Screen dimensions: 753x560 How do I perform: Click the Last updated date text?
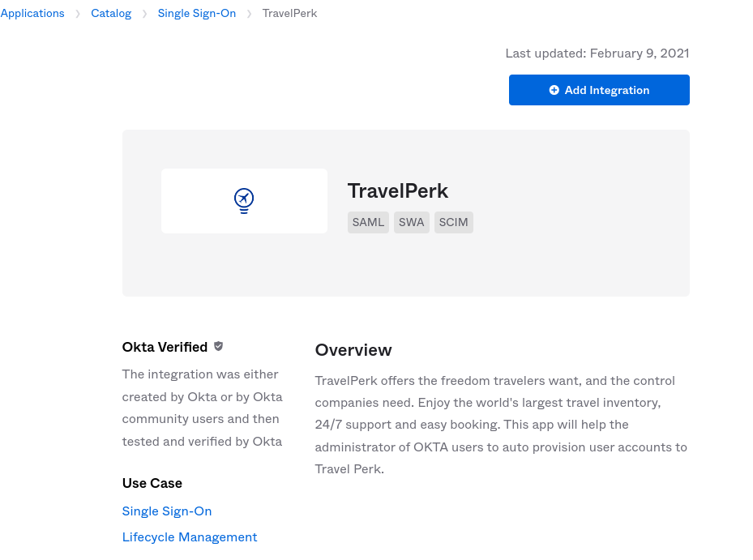(597, 53)
